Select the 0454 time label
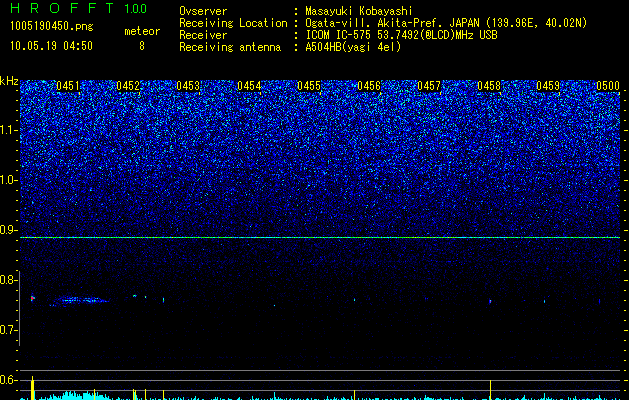 point(249,86)
